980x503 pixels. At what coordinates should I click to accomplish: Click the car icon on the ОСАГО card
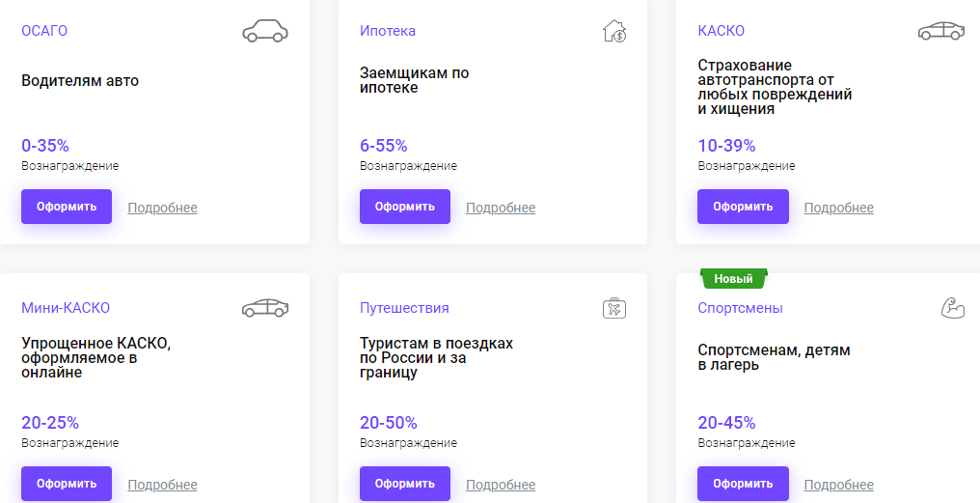265,31
